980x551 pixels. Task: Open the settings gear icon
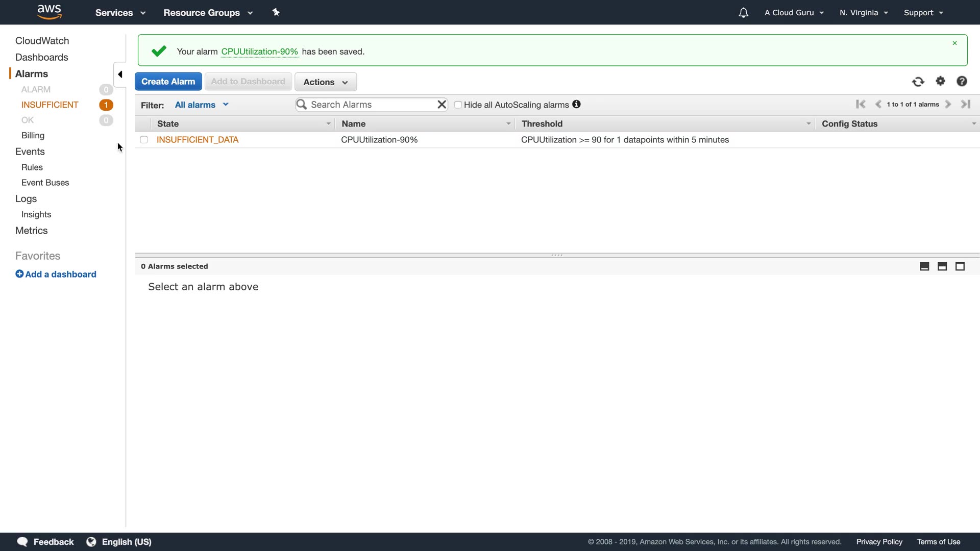[940, 81]
